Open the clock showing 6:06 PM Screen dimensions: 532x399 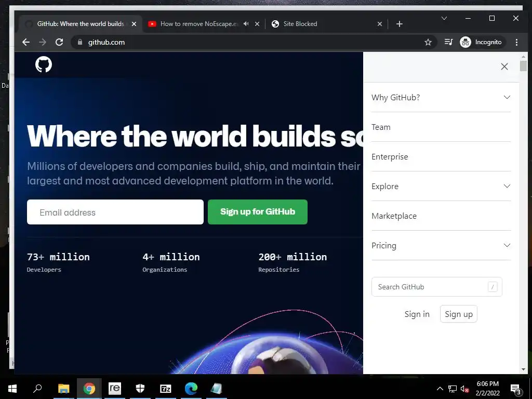(487, 389)
